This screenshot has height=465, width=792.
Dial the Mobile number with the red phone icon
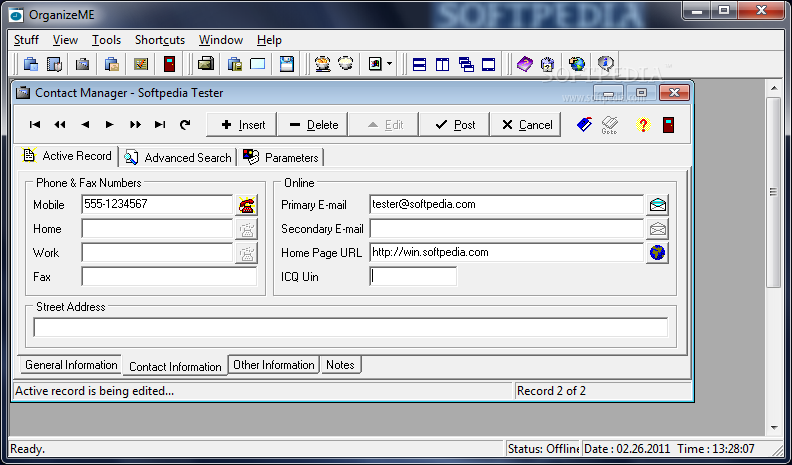tap(246, 205)
